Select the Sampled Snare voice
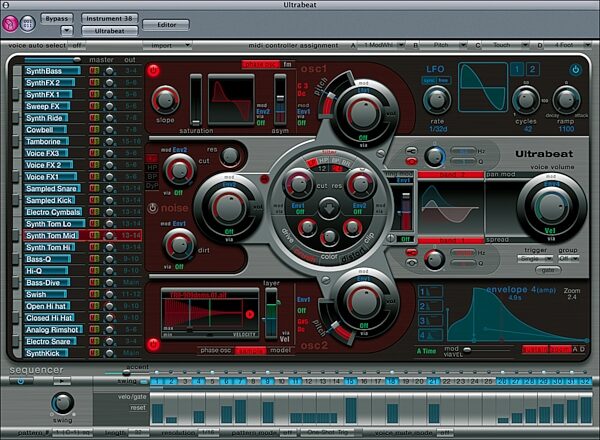The width and height of the screenshot is (600, 440). (51, 188)
